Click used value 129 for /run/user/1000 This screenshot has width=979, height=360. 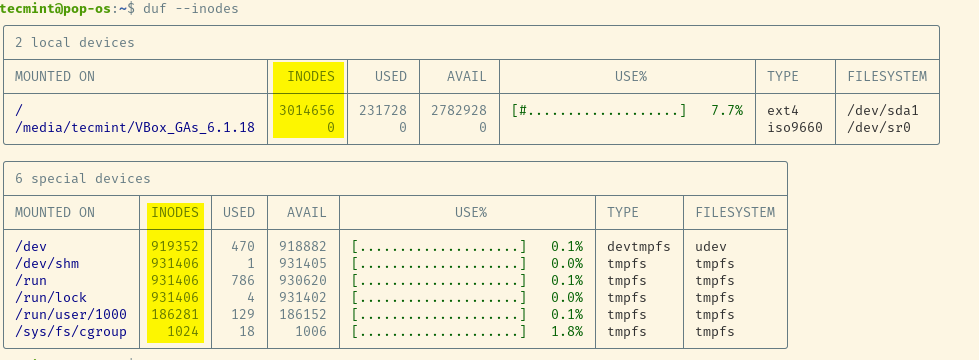pyautogui.click(x=243, y=314)
